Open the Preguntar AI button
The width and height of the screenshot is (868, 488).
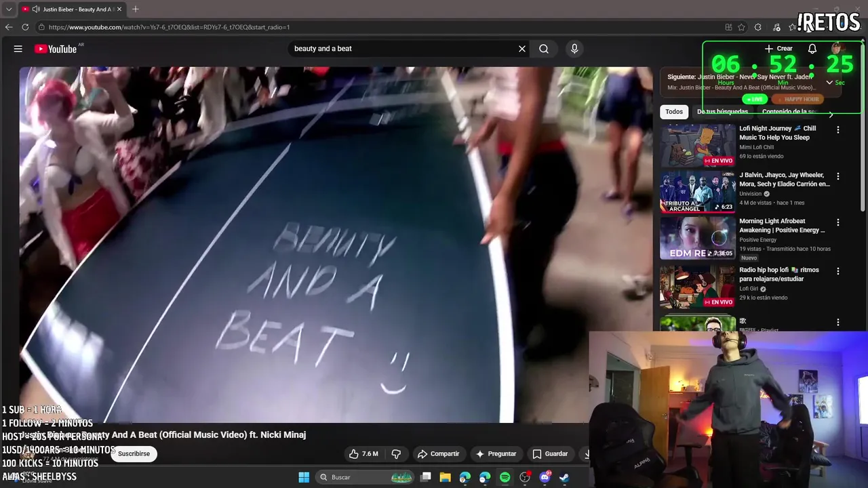pos(496,454)
